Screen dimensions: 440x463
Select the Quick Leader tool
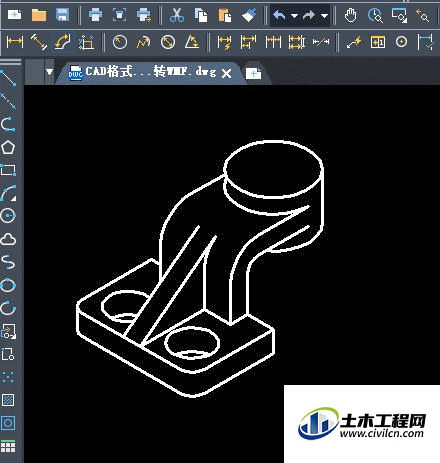[x=354, y=42]
